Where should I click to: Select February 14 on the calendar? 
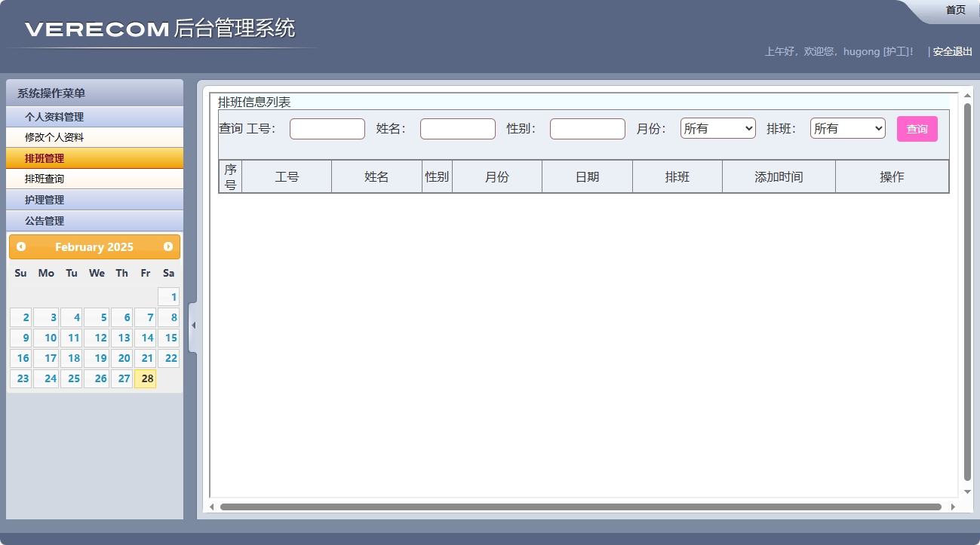click(146, 338)
